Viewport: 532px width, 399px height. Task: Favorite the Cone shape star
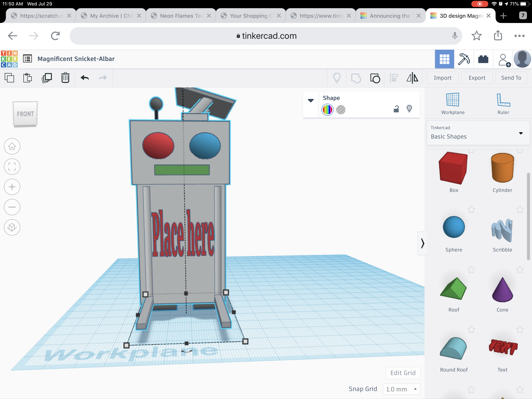tap(520, 269)
